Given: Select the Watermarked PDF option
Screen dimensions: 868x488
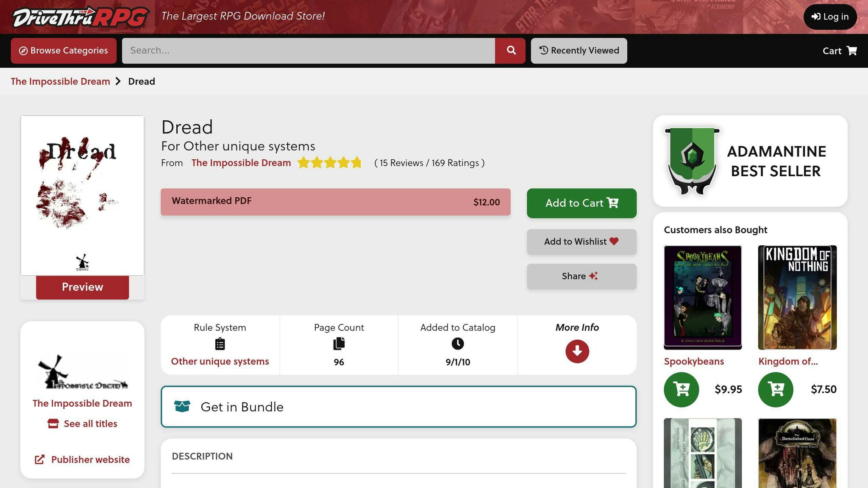Looking at the screenshot, I should [x=335, y=202].
